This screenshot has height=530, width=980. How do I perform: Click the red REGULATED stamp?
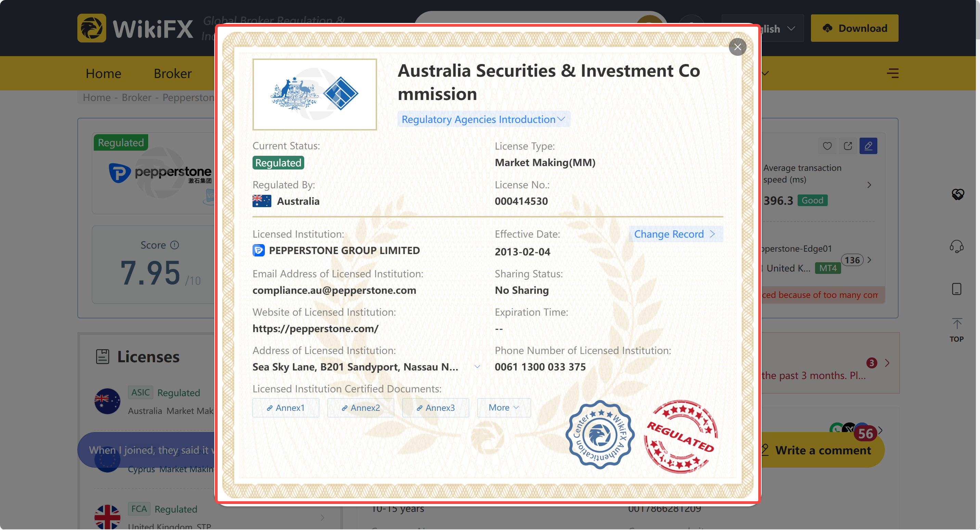681,436
